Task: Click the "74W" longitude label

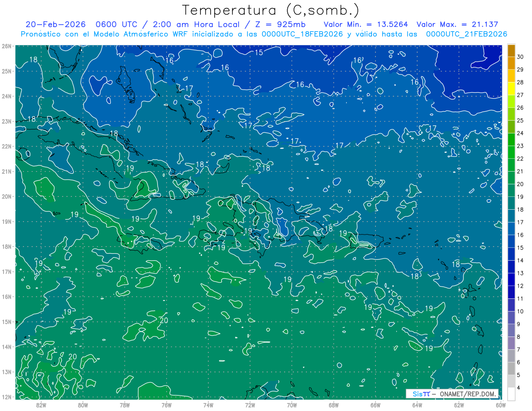Action: coord(208,405)
